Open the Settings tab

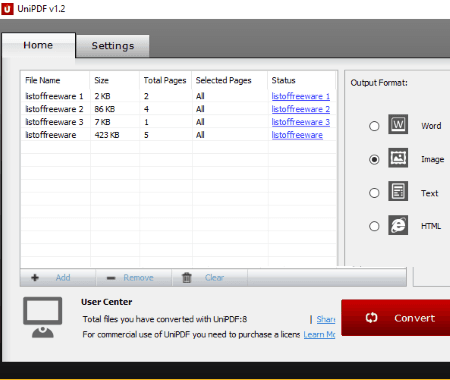[113, 46]
